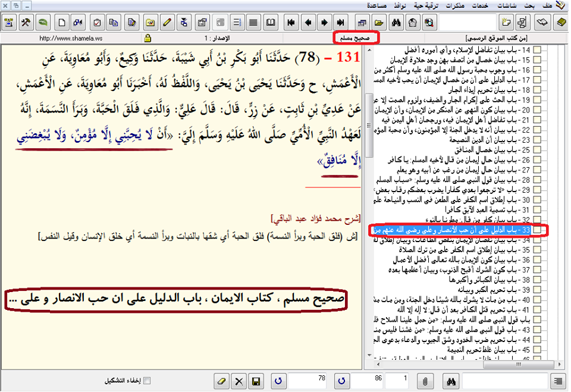The image size is (571, 392).
Task: Click the صحيح مسلم book title label
Action: (356, 37)
